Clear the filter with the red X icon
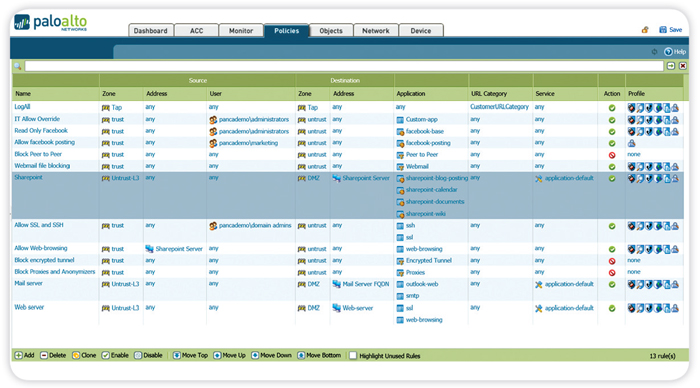Viewport: 700px width, 388px height. click(683, 66)
